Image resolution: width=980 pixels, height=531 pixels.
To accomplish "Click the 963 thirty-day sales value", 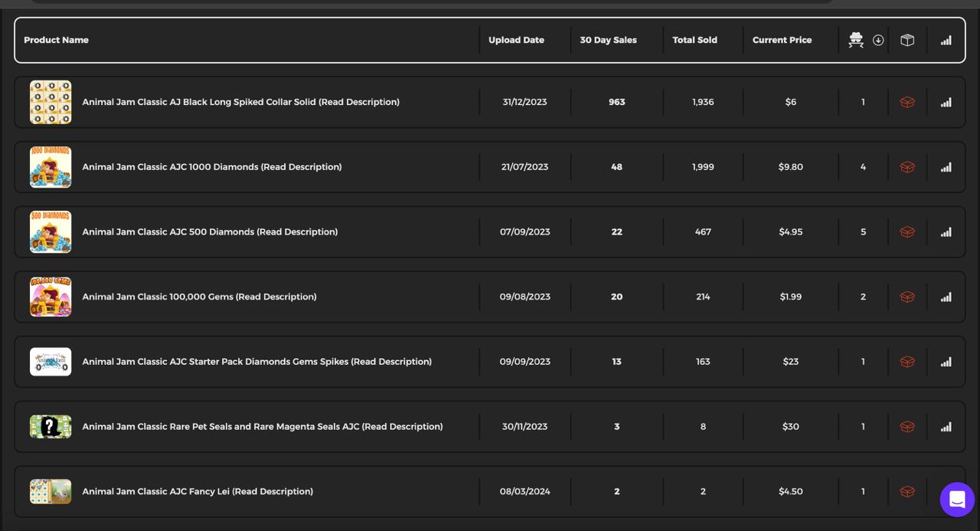I will tap(617, 102).
